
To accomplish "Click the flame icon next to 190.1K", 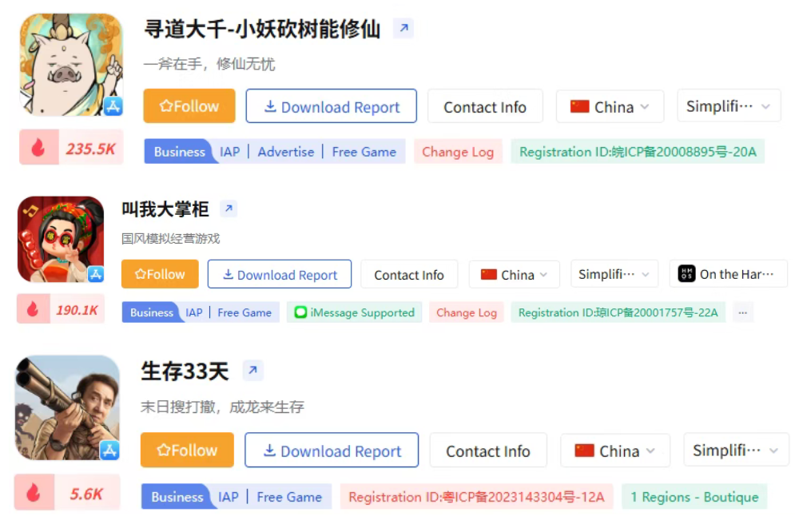I will [34, 309].
